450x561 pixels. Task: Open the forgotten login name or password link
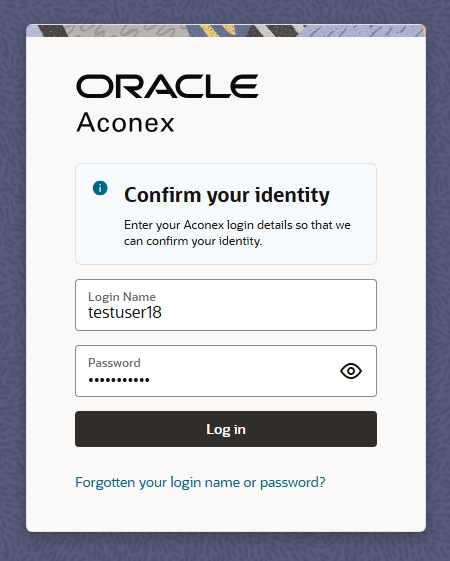click(x=200, y=482)
